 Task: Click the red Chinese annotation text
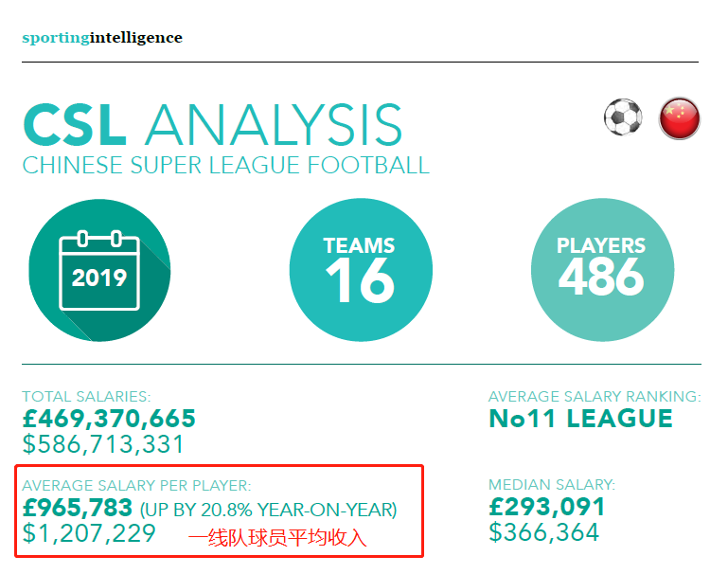pyautogui.click(x=277, y=538)
